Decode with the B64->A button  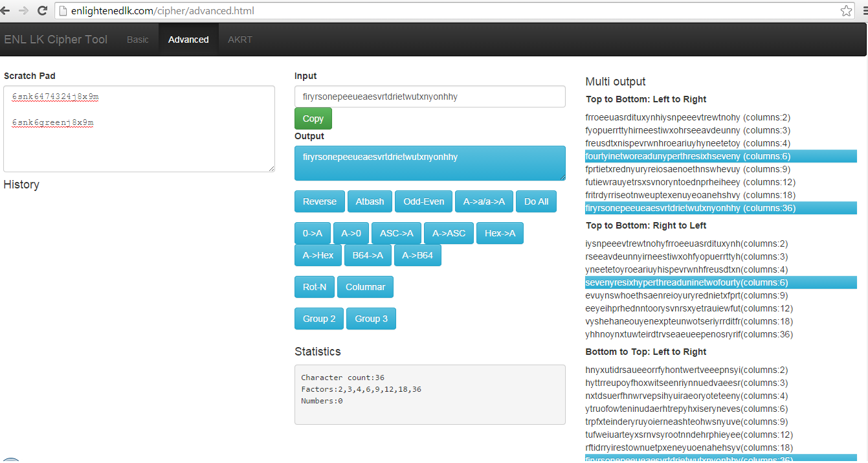coord(368,255)
